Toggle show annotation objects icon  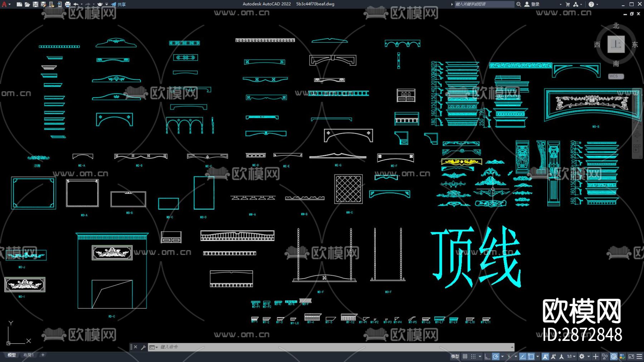coord(545,356)
